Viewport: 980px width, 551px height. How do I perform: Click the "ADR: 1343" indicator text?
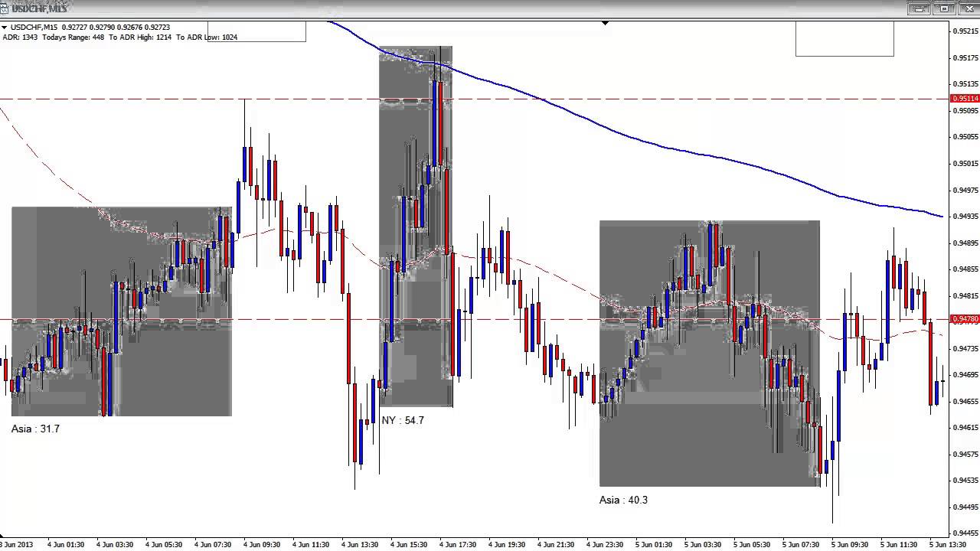(x=20, y=37)
